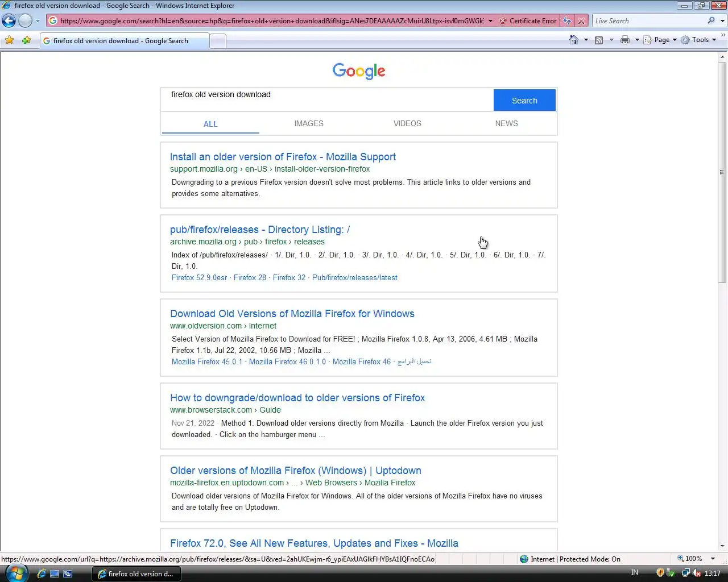Click the blue Search button

(524, 100)
